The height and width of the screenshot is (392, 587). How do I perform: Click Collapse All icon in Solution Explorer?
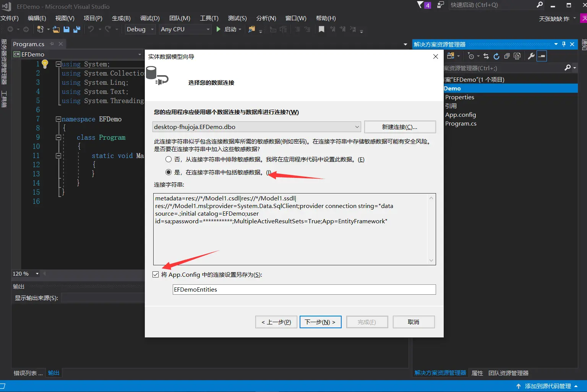pos(507,56)
